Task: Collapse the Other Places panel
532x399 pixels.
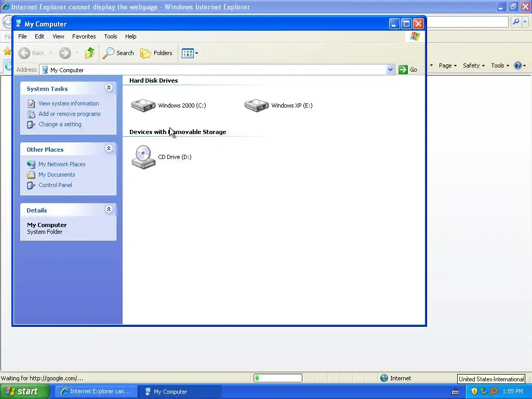Action: tap(109, 149)
